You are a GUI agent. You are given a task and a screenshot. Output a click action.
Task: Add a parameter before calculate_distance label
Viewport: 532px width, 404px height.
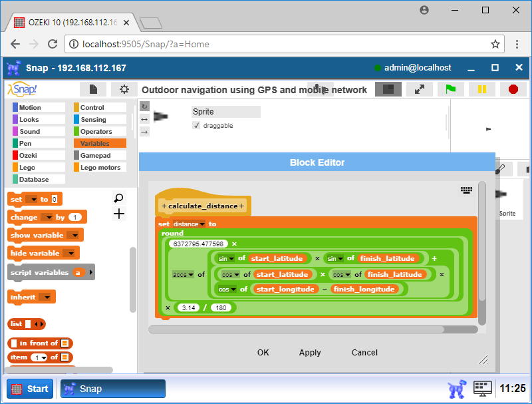tap(164, 206)
